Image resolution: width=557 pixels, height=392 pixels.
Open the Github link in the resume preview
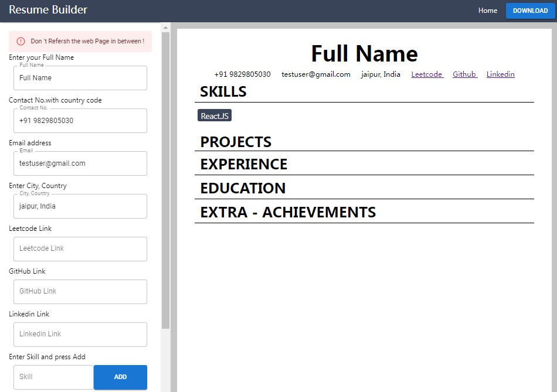coord(464,74)
